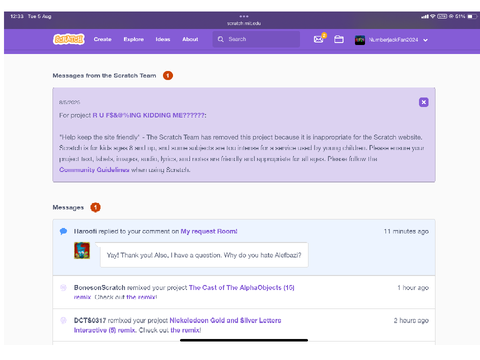480x360 pixels.
Task: Click the Scratch Team messages count badge
Action: 168,76
